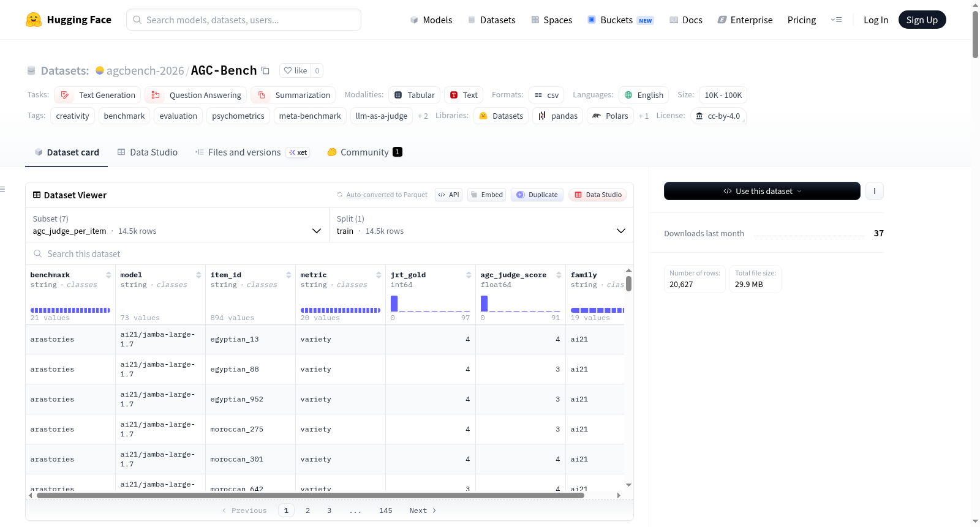Select the Tabular modality tag
Viewport: 980px width, 527px height.
point(414,95)
